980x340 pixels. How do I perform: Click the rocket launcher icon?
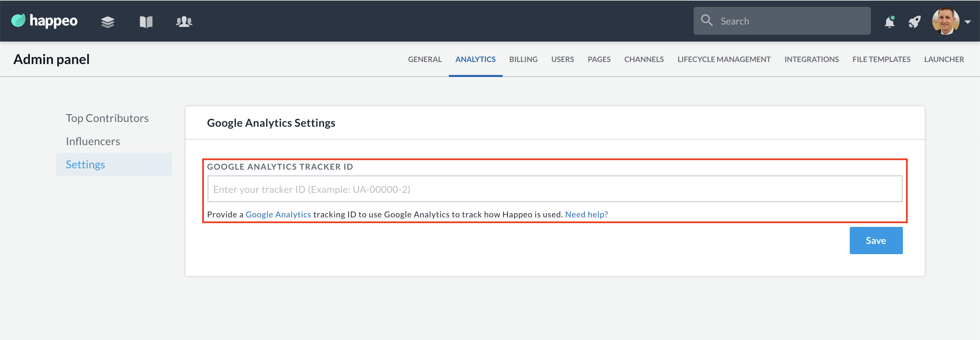[914, 22]
